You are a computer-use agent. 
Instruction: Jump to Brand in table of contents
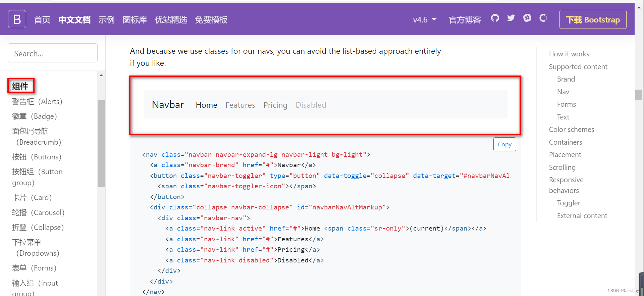[x=566, y=79]
